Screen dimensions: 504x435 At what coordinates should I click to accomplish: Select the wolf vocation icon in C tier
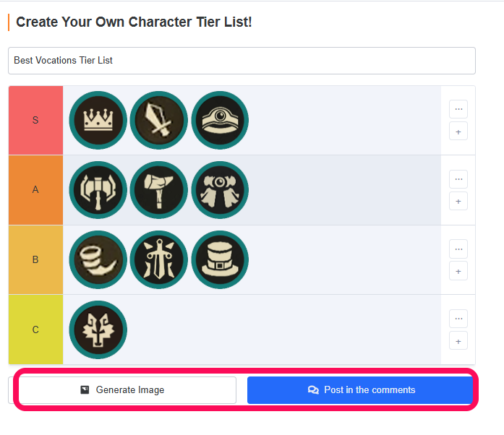98,330
